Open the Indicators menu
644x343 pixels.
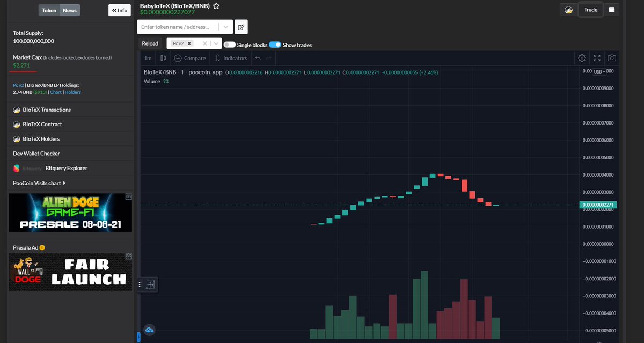tap(231, 58)
